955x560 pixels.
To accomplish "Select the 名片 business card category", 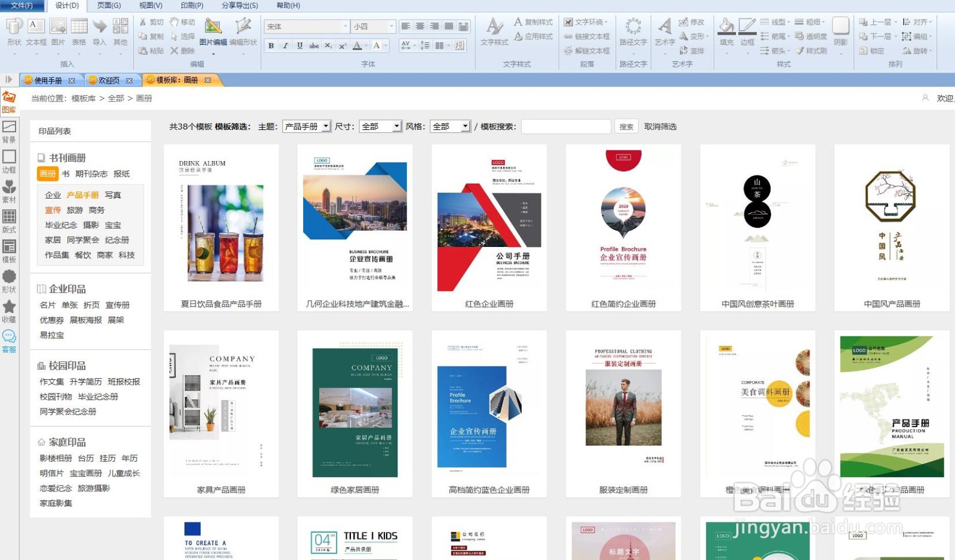I will coord(48,305).
